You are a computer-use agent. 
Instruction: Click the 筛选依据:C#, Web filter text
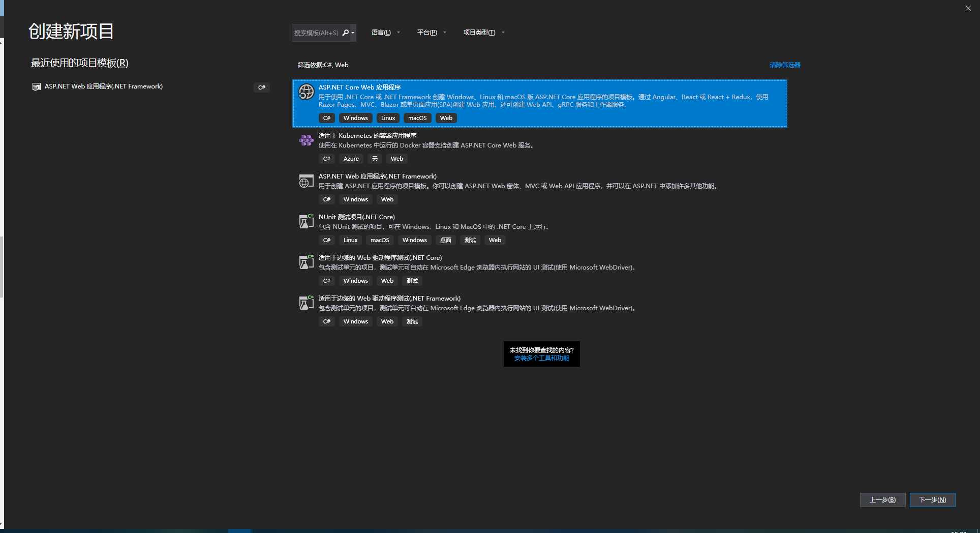323,65
